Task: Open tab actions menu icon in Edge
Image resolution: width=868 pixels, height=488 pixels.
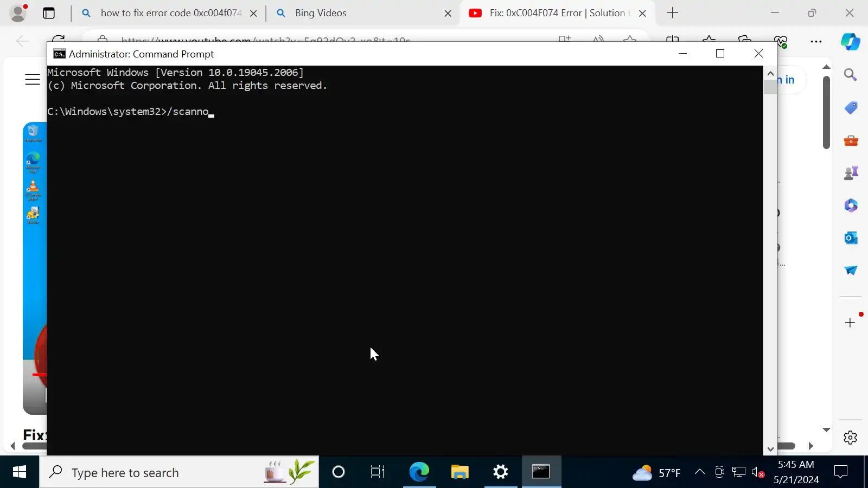Action: 49,13
